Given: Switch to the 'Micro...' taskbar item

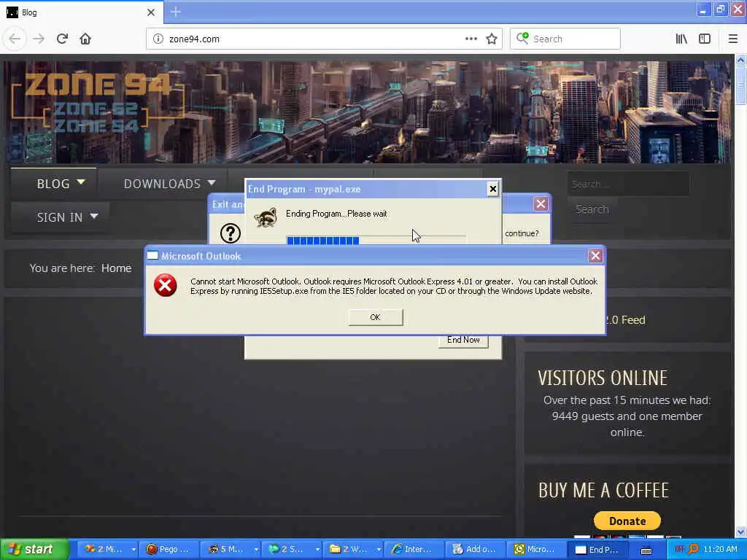Looking at the screenshot, I should 536,549.
